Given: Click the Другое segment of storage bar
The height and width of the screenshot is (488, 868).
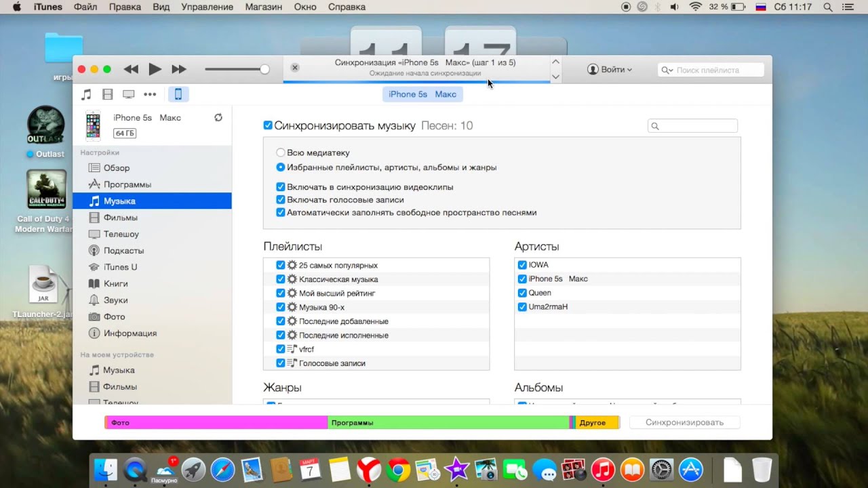Looking at the screenshot, I should 598,422.
